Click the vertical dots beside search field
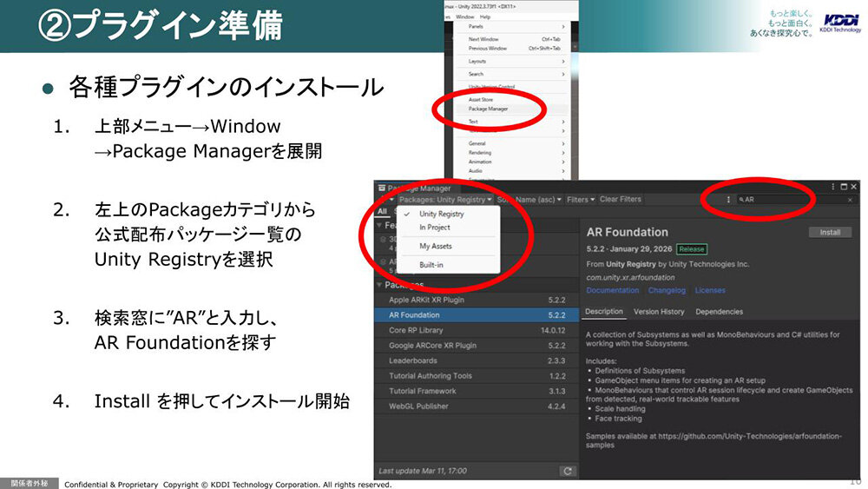 coord(728,200)
